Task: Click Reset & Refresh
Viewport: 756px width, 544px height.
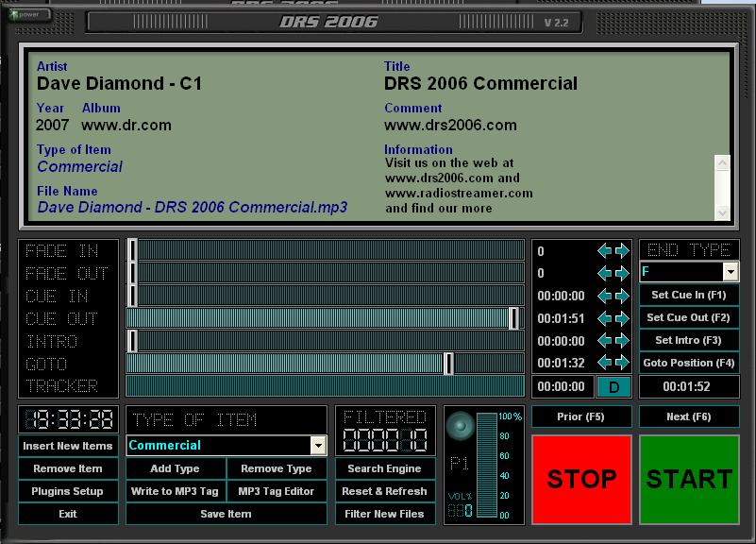Action: (x=385, y=491)
